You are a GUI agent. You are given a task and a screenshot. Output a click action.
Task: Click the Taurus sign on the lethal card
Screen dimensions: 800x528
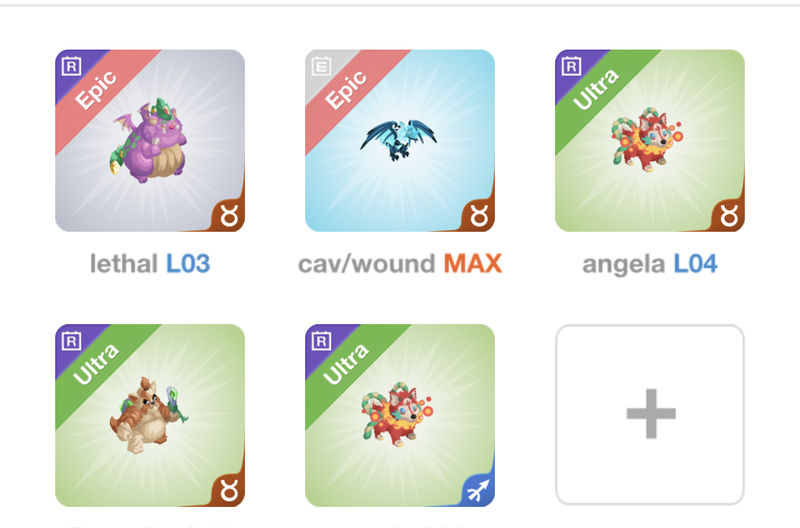(x=229, y=216)
